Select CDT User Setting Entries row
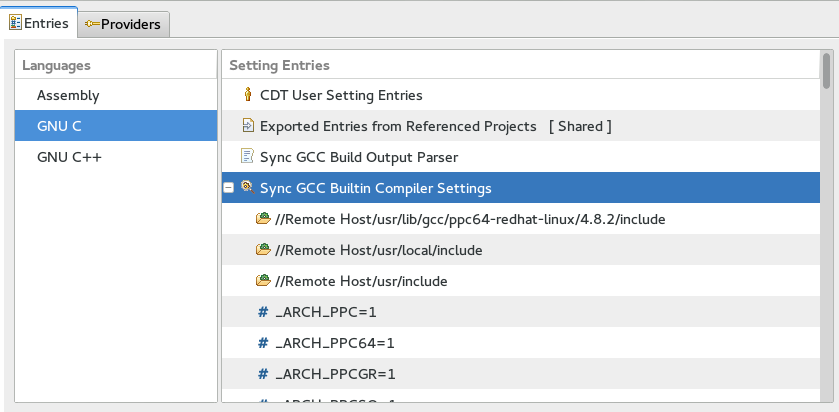The width and height of the screenshot is (839, 412). coord(521,95)
